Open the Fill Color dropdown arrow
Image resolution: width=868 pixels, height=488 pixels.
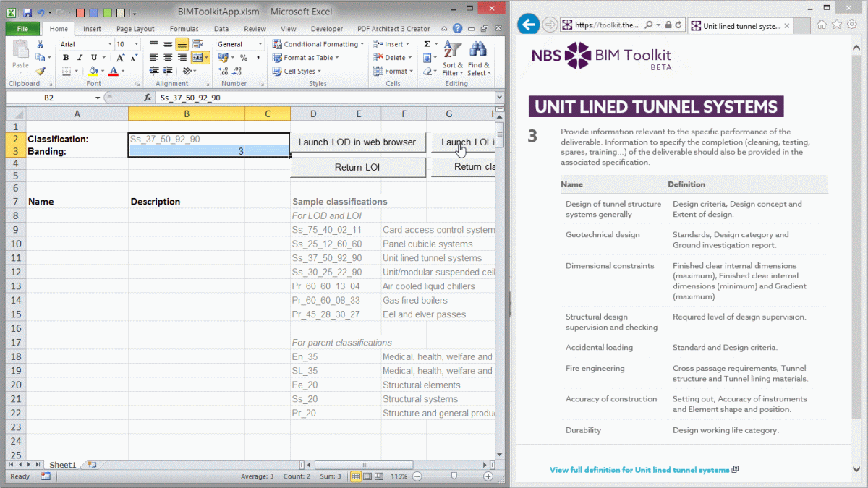[102, 70]
